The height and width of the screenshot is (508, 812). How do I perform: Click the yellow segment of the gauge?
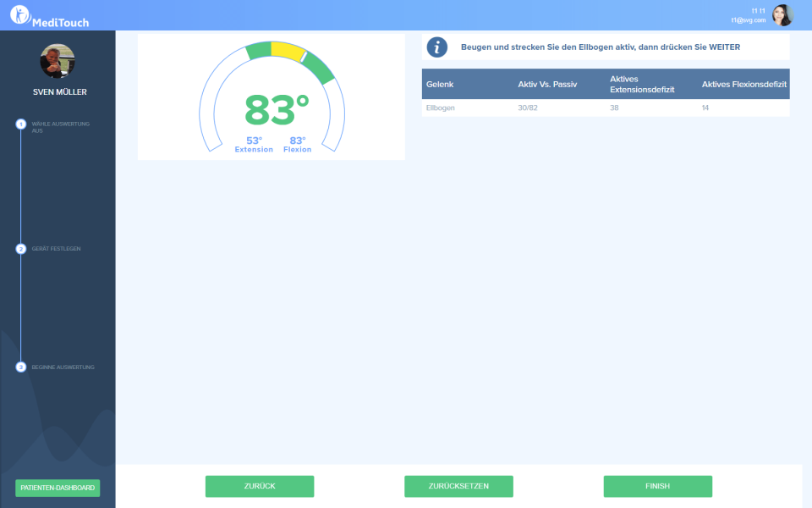click(286, 51)
